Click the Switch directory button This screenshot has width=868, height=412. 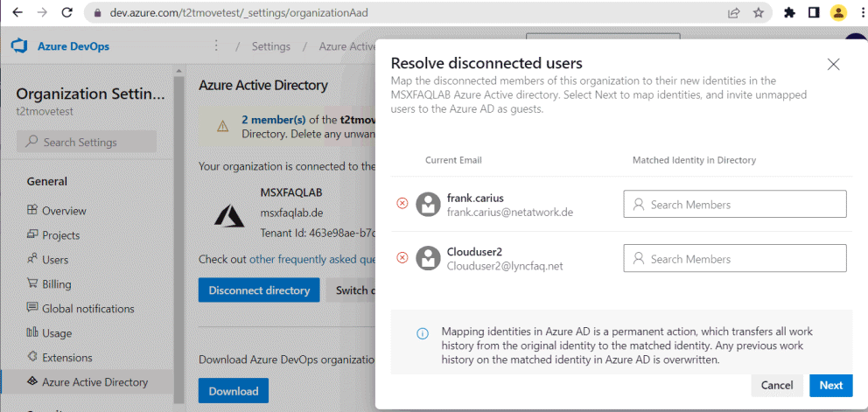pos(350,290)
